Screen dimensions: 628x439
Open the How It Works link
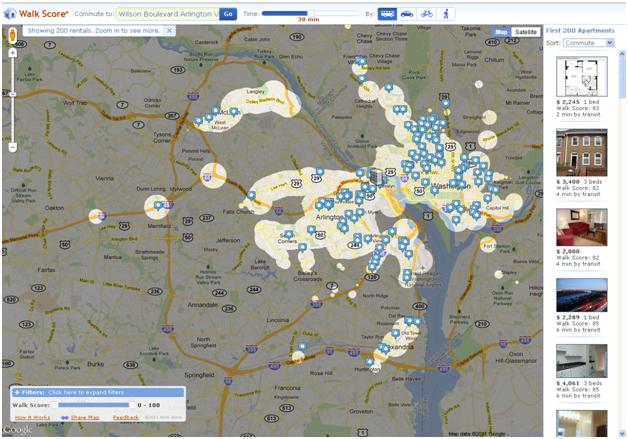click(32, 417)
